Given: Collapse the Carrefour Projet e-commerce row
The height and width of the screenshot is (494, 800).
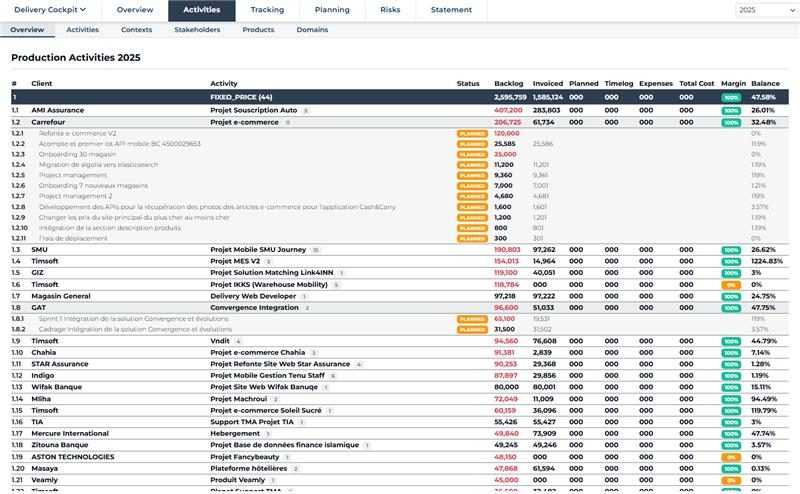Looking at the screenshot, I should tap(399, 122).
